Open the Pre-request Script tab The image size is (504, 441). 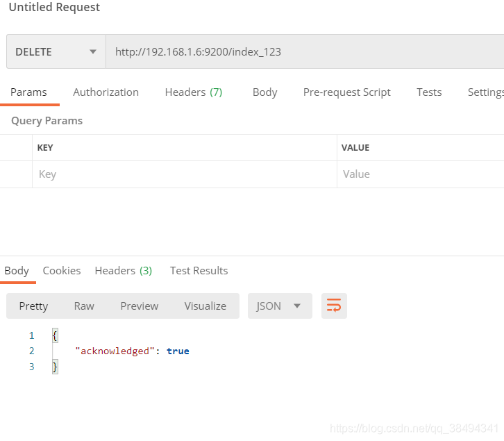click(x=346, y=92)
